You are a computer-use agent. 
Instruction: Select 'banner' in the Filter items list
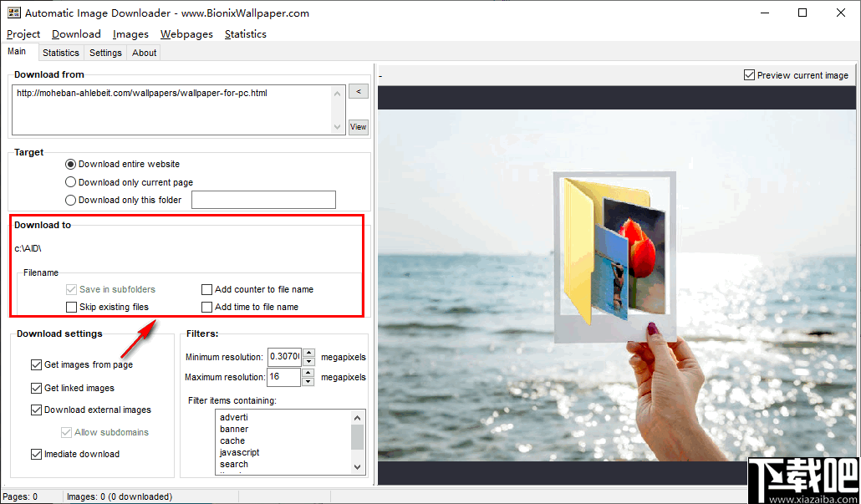click(234, 429)
